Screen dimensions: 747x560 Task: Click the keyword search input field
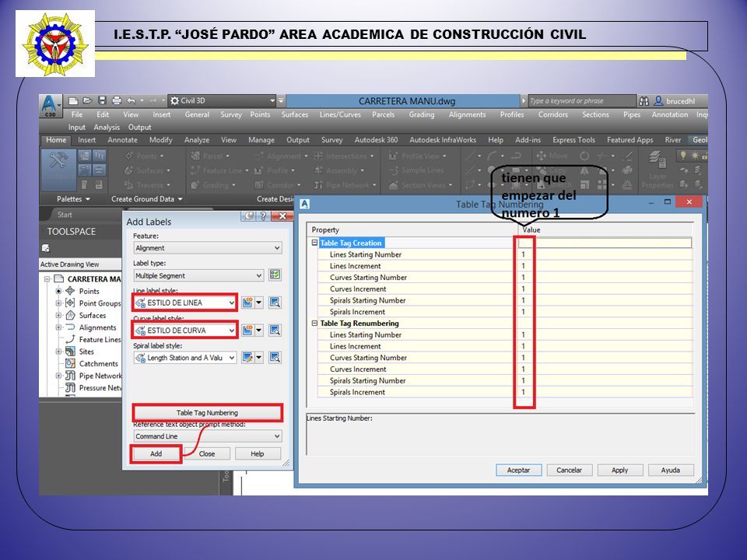pyautogui.click(x=581, y=101)
